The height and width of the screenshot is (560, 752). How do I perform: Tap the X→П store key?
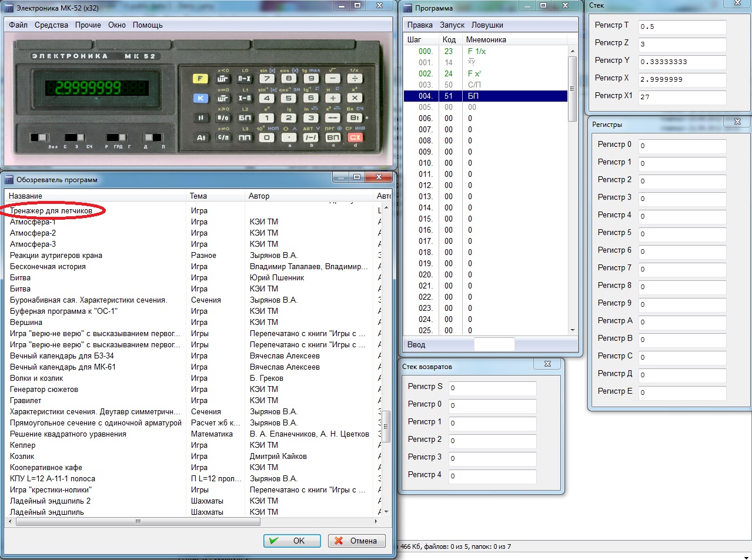245,98
